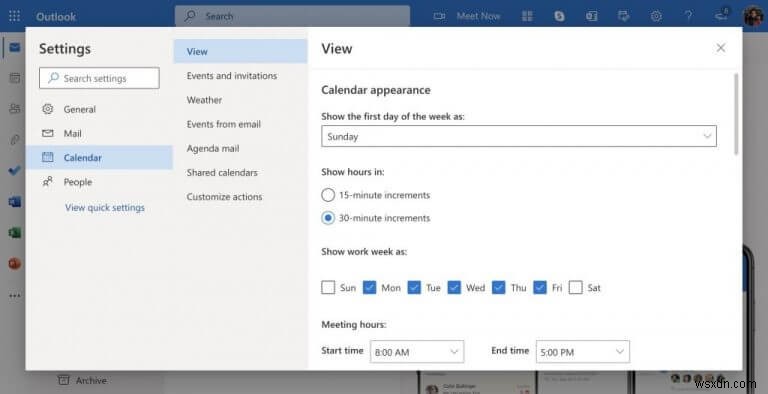
Task: Click the Outlook search box
Action: 292,16
